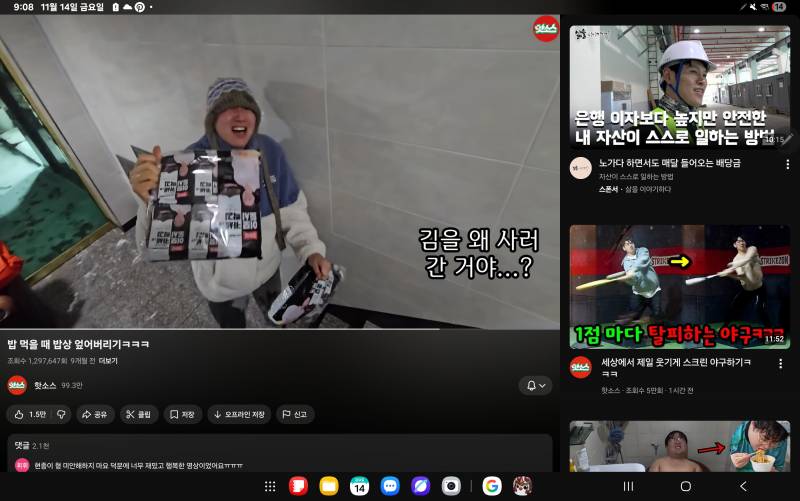Tap the channel watermark logo on the video
Viewport: 800px width, 501px height.
pos(546,29)
